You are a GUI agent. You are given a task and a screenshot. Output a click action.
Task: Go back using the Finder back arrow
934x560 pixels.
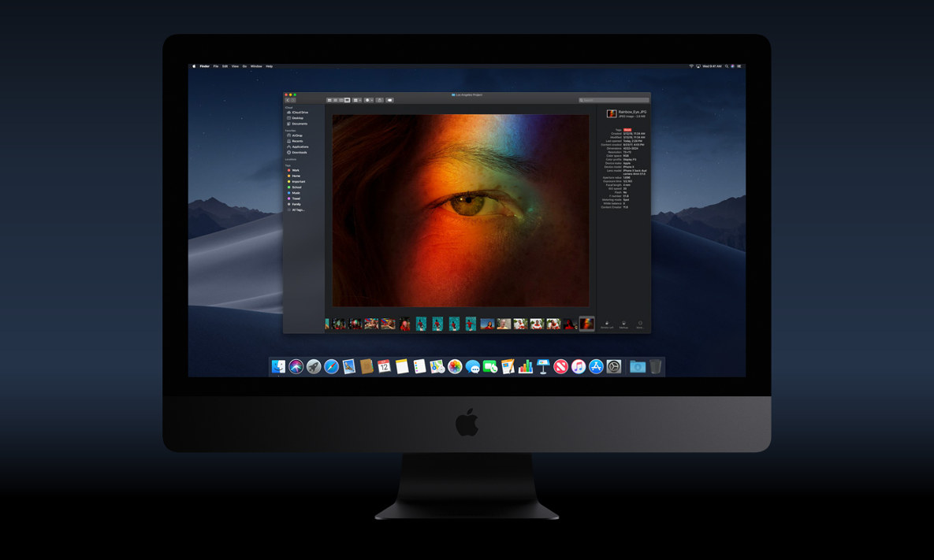coord(288,100)
